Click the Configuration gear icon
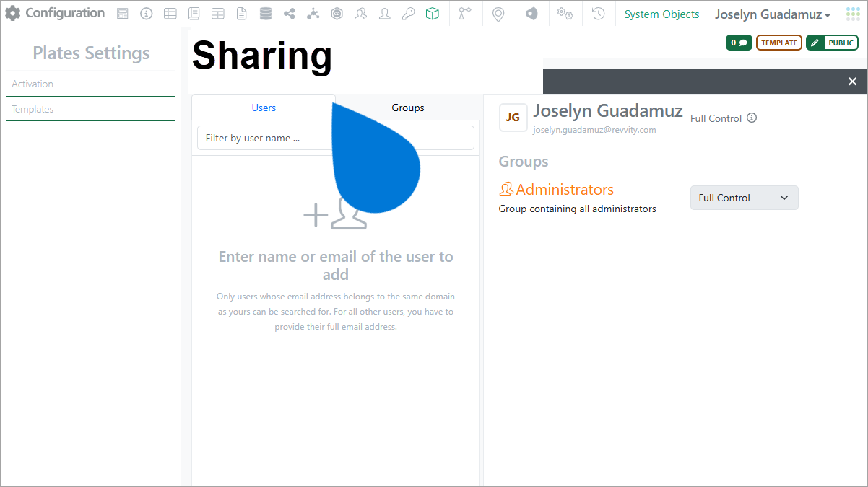Image resolution: width=868 pixels, height=487 pixels. tap(13, 13)
